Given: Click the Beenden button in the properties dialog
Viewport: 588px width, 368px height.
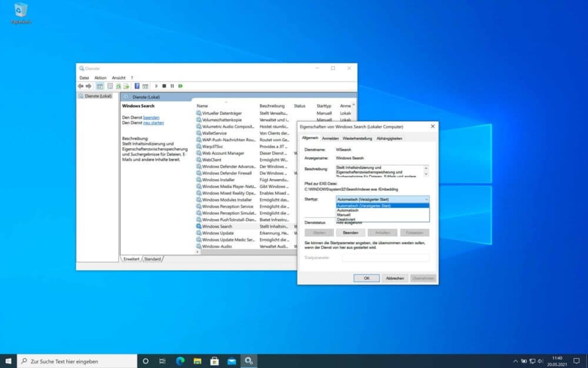Looking at the screenshot, I should (350, 233).
